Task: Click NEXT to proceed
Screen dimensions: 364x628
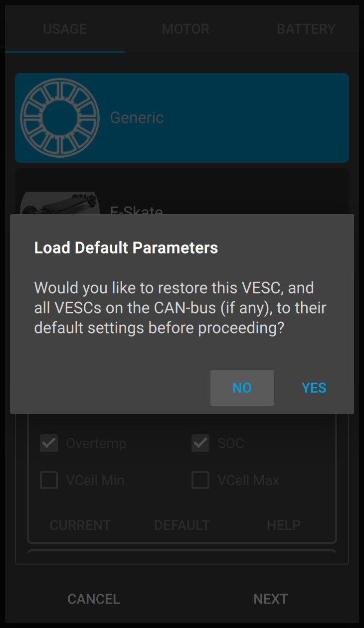Action: [x=270, y=599]
